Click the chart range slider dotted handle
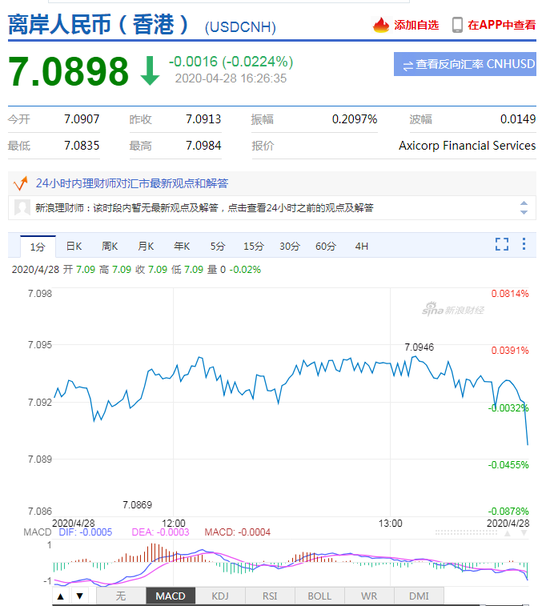This screenshot has width=550, height=606. (x=466, y=533)
